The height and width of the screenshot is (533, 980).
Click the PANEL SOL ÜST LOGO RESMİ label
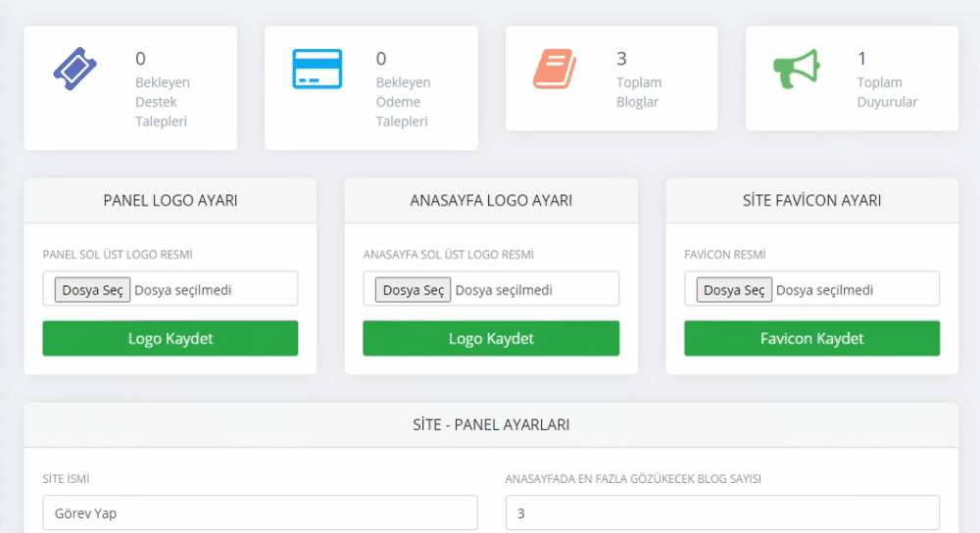(x=118, y=255)
